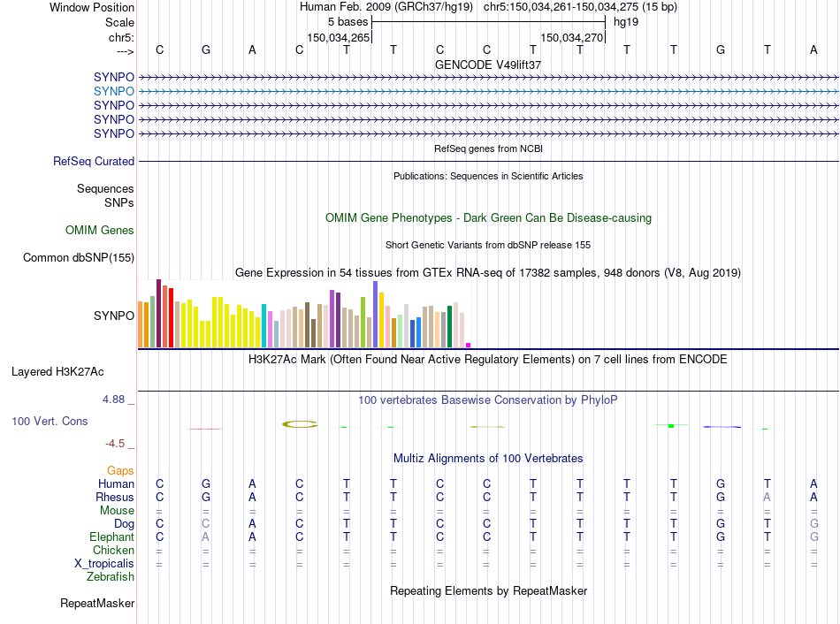840x624 pixels.
Task: Open Publications: Sequences in Scientific Articles title
Action: pos(488,176)
